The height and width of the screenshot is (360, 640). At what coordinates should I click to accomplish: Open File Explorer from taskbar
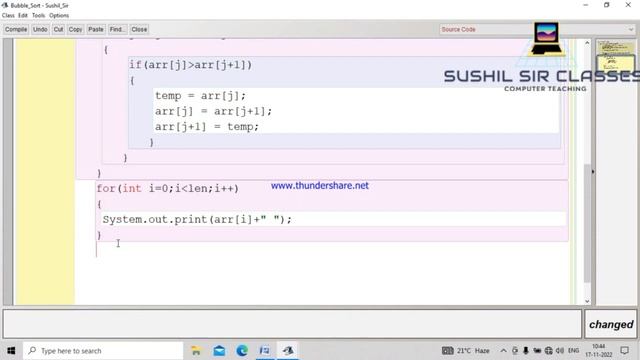(196, 351)
